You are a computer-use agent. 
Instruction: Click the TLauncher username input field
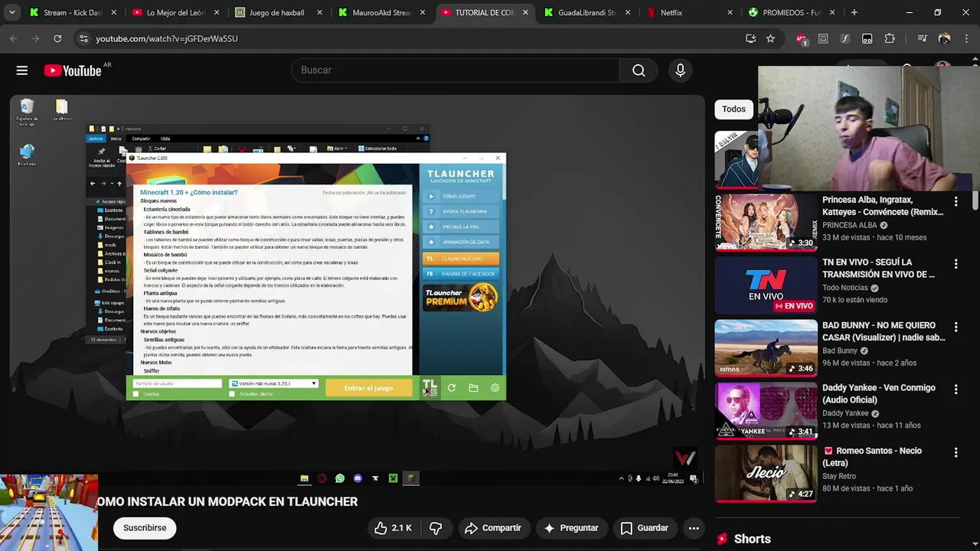coord(178,383)
